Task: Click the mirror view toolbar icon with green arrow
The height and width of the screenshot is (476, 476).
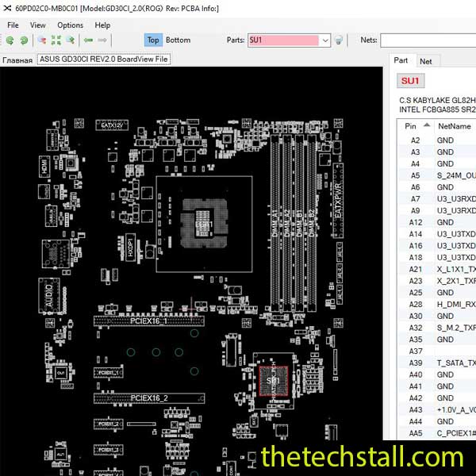Action: pyautogui.click(x=71, y=40)
